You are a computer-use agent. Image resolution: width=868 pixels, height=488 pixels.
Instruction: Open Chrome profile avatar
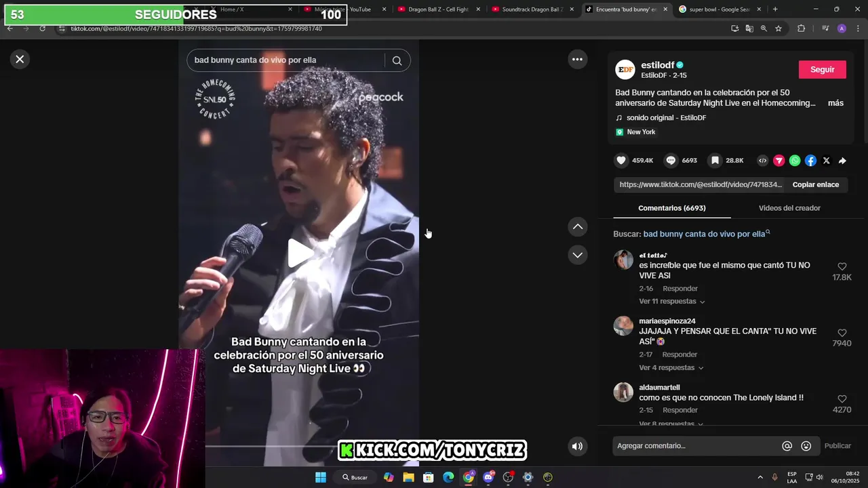[x=842, y=28]
